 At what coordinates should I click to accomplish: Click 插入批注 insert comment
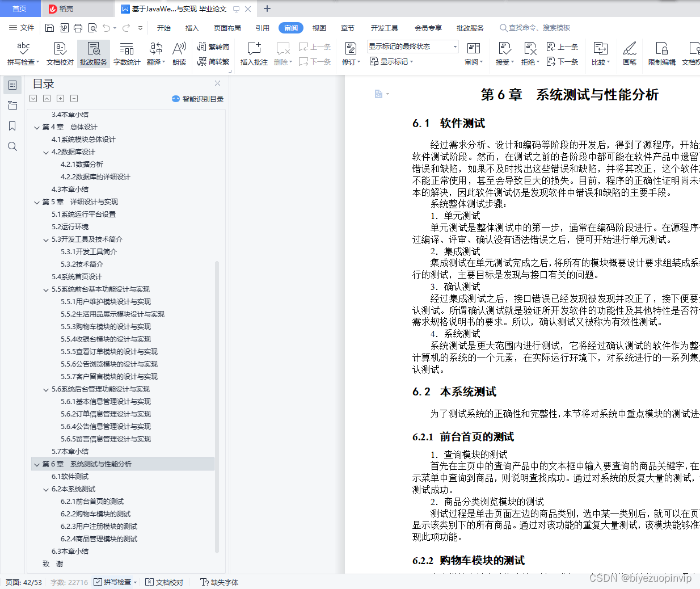tap(254, 54)
